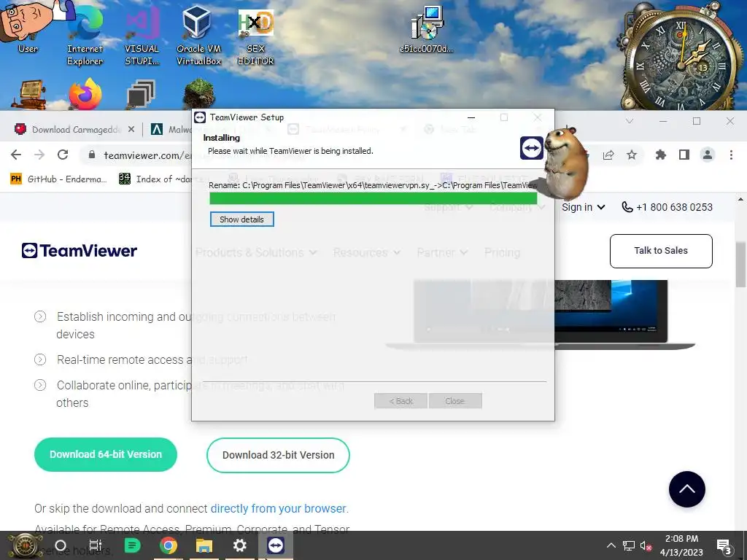This screenshot has height=560, width=747.
Task: Open Chrome Extensions puzzle icon
Action: (661, 155)
